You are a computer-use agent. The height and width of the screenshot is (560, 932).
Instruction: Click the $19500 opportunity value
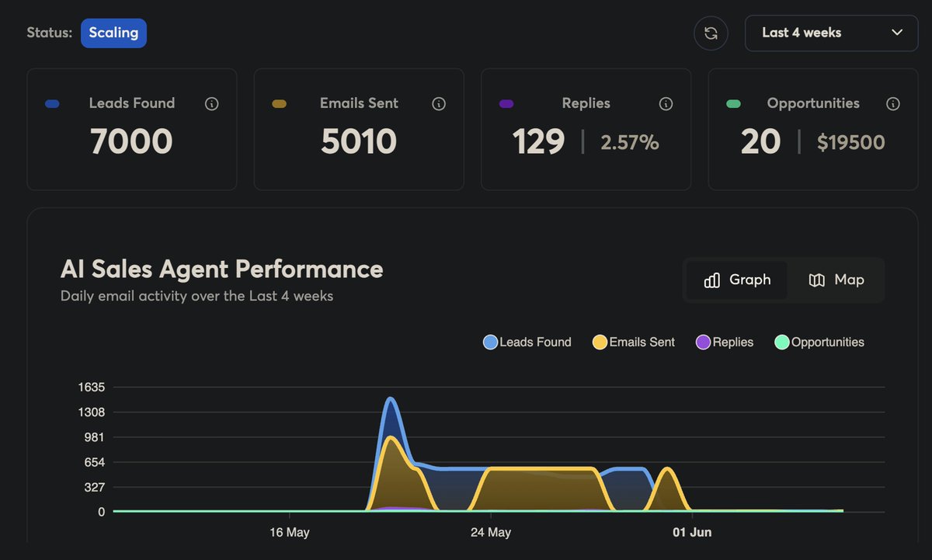[851, 143]
